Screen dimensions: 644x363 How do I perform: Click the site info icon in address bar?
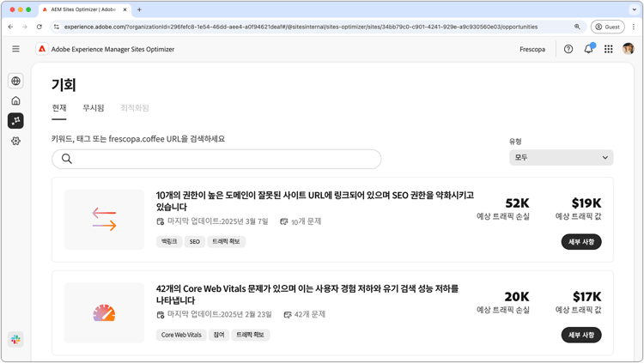[x=57, y=27]
